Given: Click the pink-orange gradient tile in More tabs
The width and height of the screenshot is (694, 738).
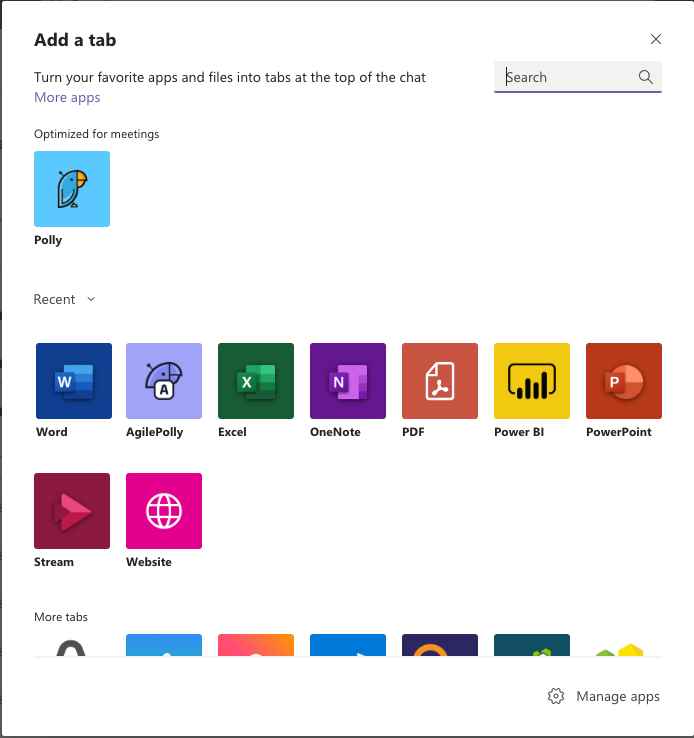Looking at the screenshot, I should point(256,645).
